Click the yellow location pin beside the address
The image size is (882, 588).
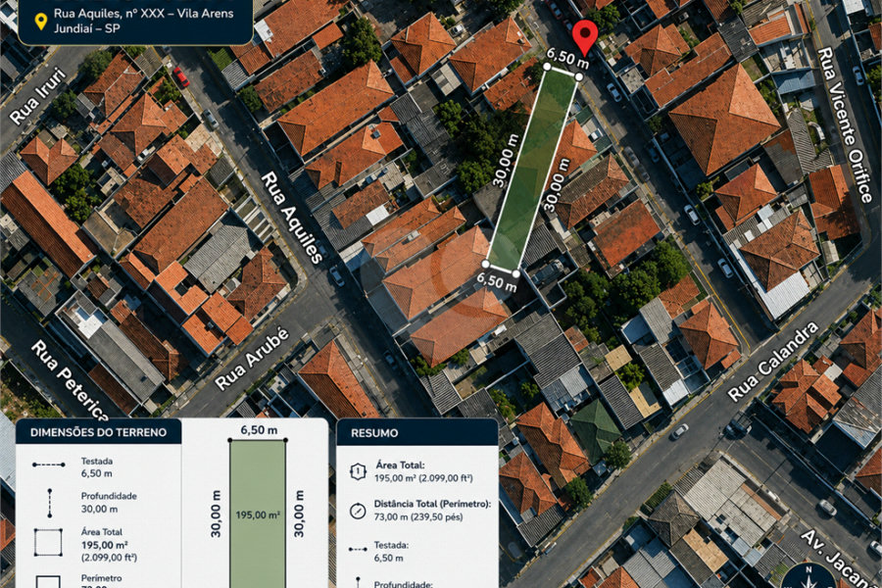coord(40,22)
